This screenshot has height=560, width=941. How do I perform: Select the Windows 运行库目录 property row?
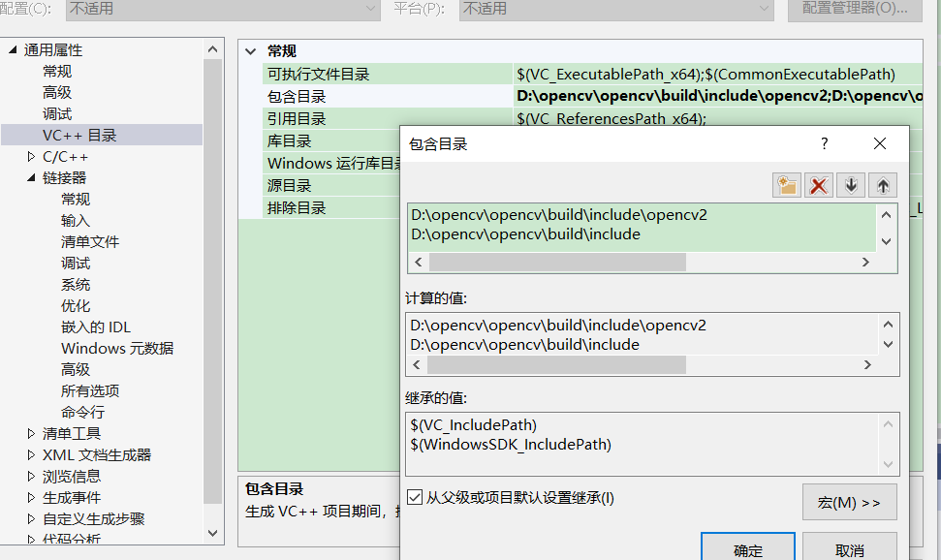[x=331, y=164]
